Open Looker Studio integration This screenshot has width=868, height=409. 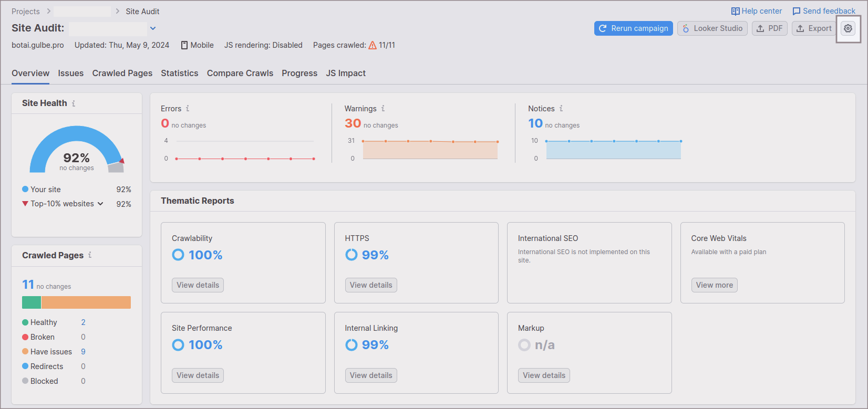pos(712,28)
